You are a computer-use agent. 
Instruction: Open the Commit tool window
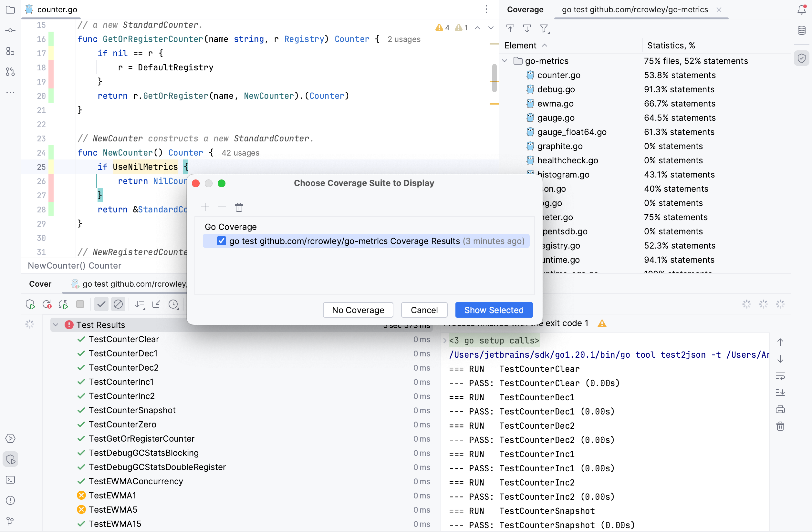click(10, 30)
